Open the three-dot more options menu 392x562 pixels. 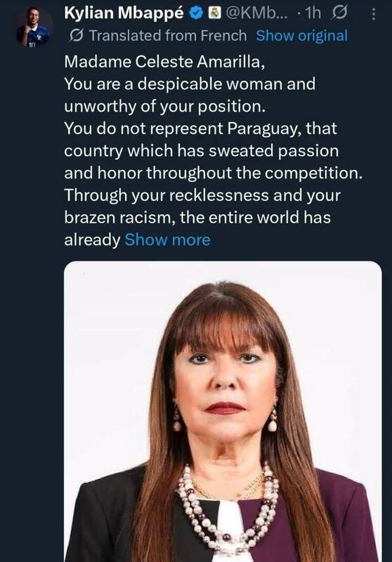374,14
